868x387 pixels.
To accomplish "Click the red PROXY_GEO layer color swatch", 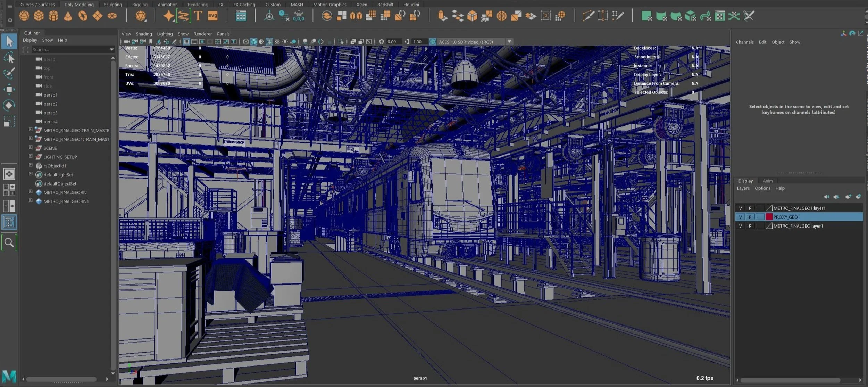I will [x=769, y=217].
